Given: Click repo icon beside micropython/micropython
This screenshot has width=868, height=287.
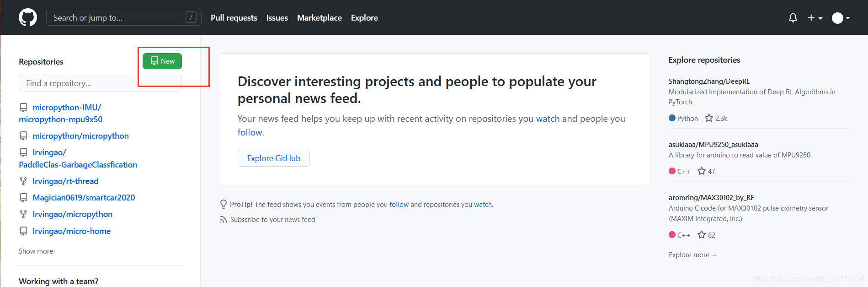Looking at the screenshot, I should [x=23, y=136].
